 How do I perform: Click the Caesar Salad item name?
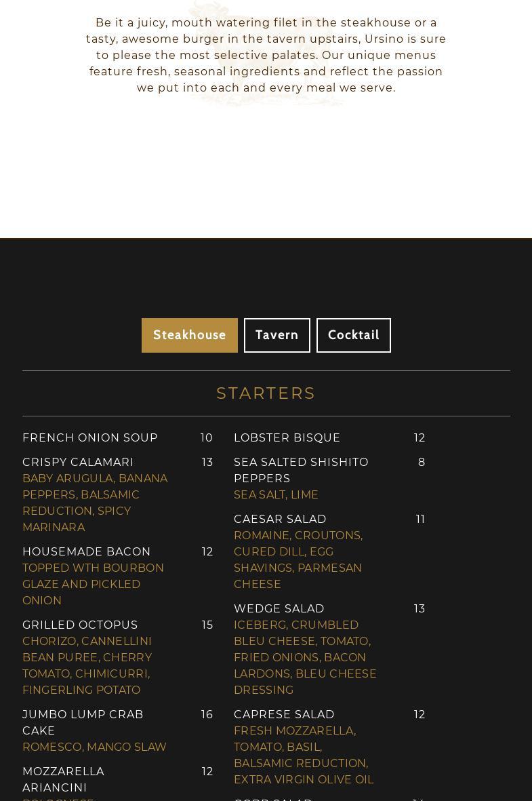(x=280, y=520)
